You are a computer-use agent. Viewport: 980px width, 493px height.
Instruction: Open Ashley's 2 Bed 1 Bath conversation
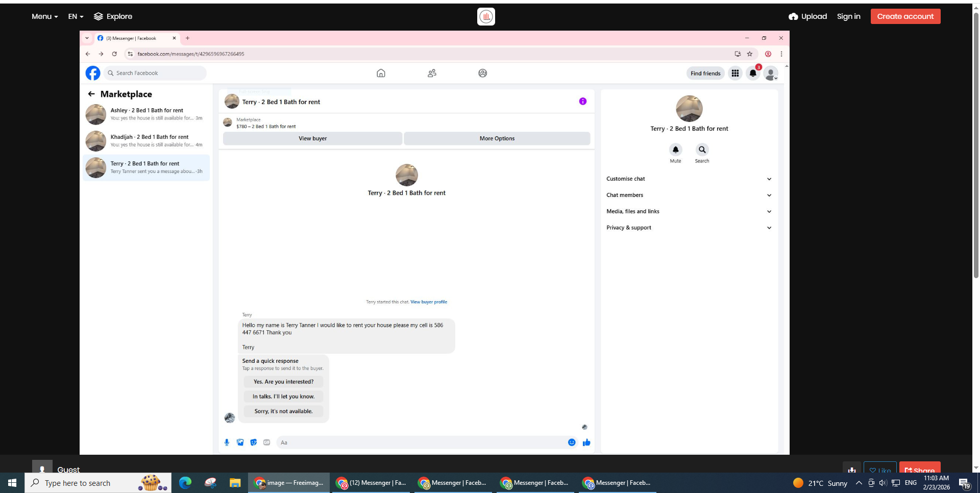click(x=146, y=114)
